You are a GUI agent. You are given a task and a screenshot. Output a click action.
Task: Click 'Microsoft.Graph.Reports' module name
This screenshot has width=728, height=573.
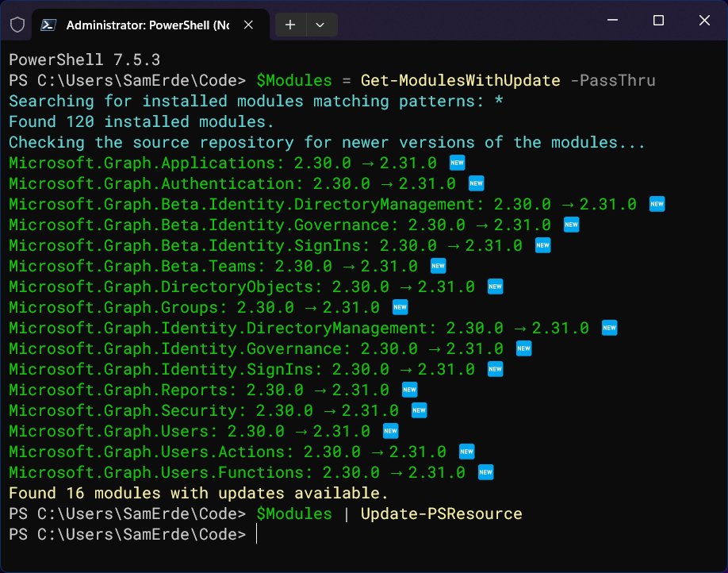[118, 390]
